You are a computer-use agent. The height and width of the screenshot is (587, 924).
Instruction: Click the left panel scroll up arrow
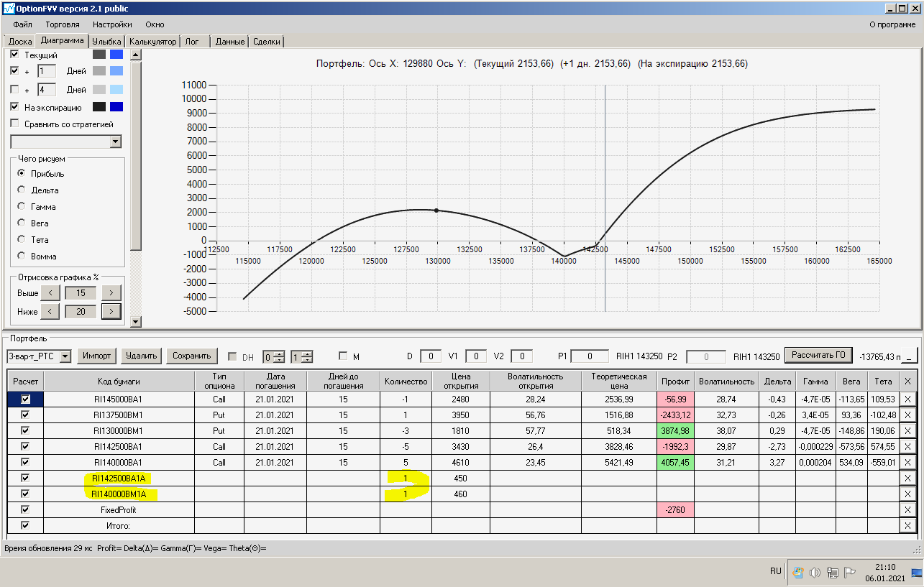pyautogui.click(x=136, y=55)
